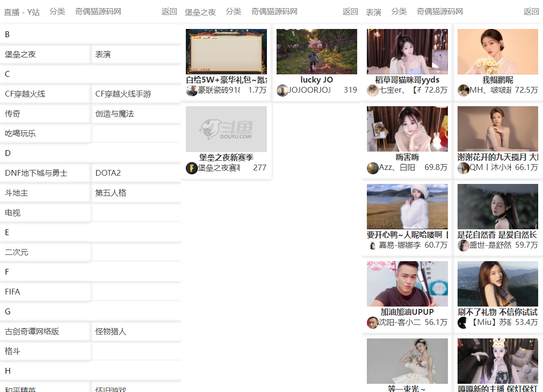
Task: Choose the 吃喝玩乐 category
Action: [45, 133]
